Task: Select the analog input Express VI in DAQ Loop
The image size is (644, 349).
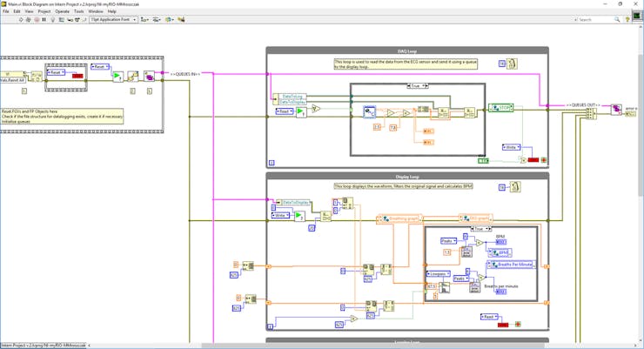Action: pos(369,111)
